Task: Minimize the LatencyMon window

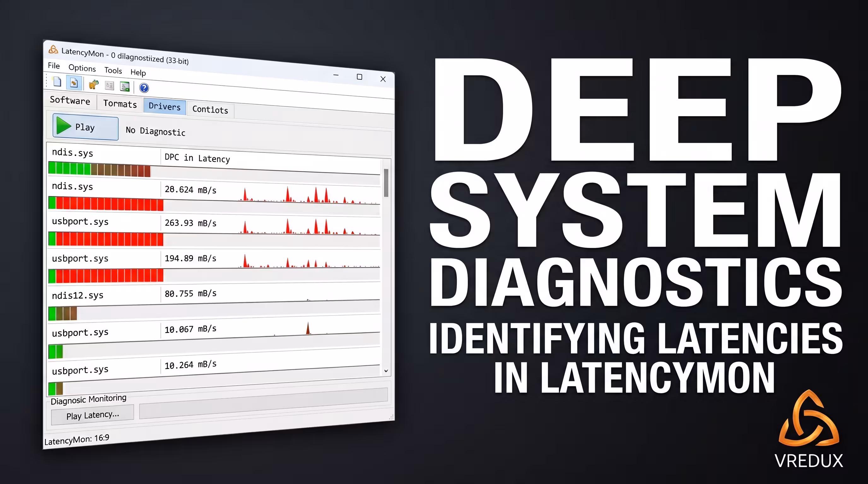Action: coord(336,75)
